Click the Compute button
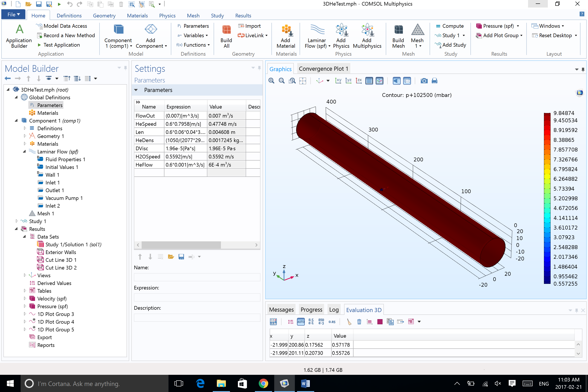588x392 pixels. (x=450, y=26)
